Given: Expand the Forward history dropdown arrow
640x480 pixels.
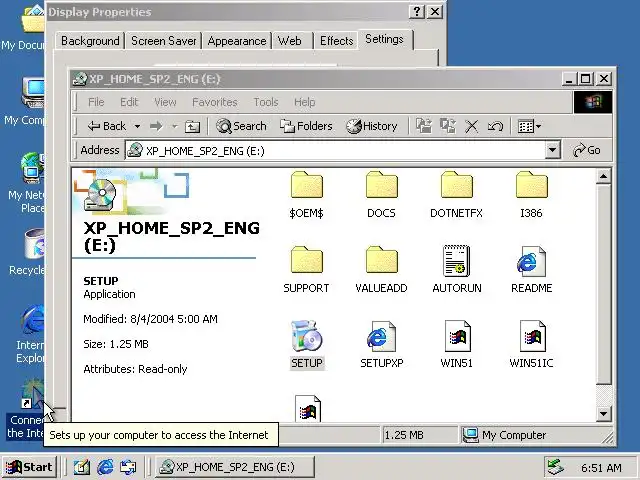Looking at the screenshot, I should 174,127.
